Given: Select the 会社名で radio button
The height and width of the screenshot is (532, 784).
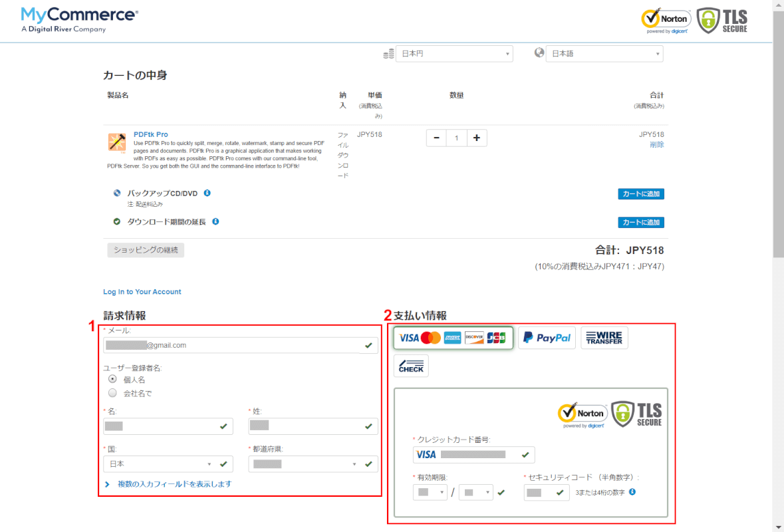Looking at the screenshot, I should tap(112, 393).
